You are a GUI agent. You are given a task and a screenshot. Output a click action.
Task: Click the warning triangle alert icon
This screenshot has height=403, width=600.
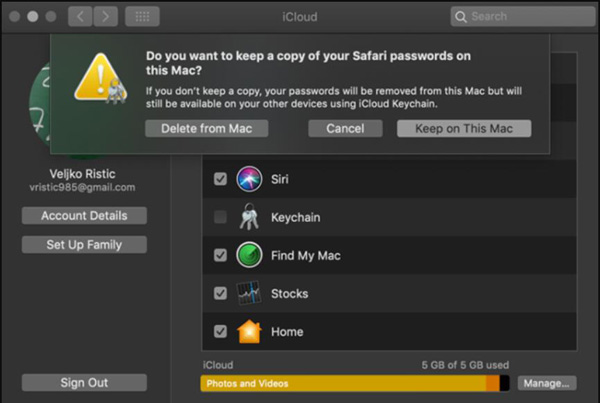pos(101,78)
